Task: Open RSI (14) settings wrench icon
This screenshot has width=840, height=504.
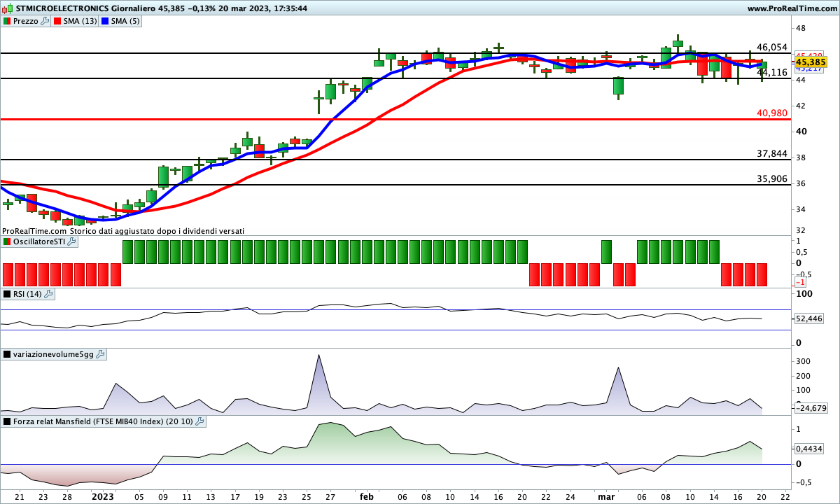Action: 50,294
